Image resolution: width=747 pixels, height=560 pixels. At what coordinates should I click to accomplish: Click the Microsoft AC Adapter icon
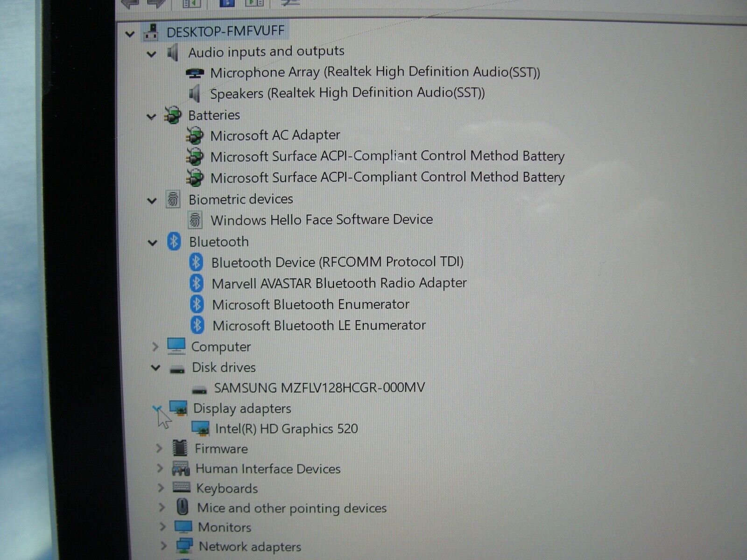pos(195,136)
